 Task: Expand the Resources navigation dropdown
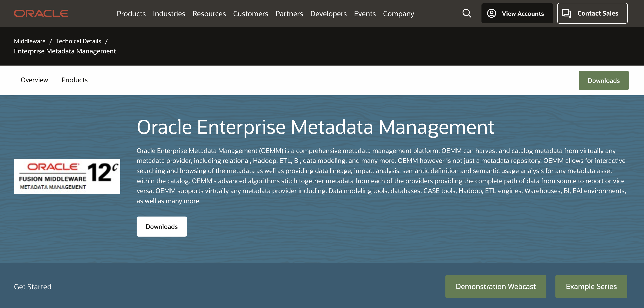tap(209, 13)
